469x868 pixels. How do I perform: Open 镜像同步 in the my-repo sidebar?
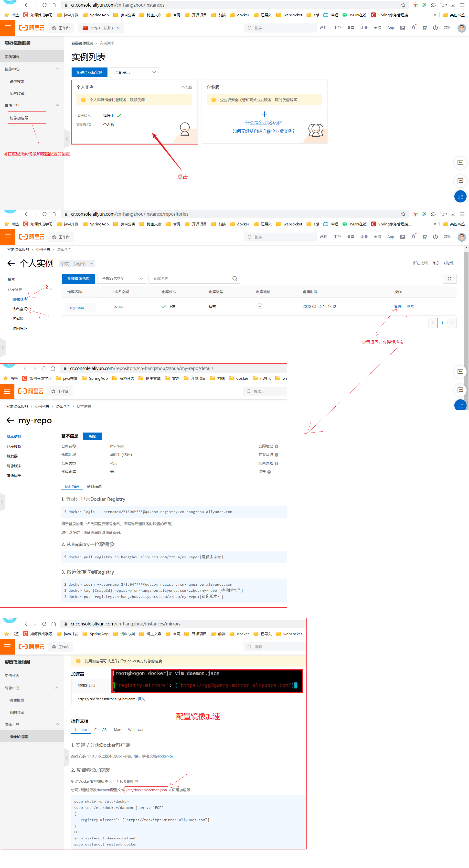[14, 476]
